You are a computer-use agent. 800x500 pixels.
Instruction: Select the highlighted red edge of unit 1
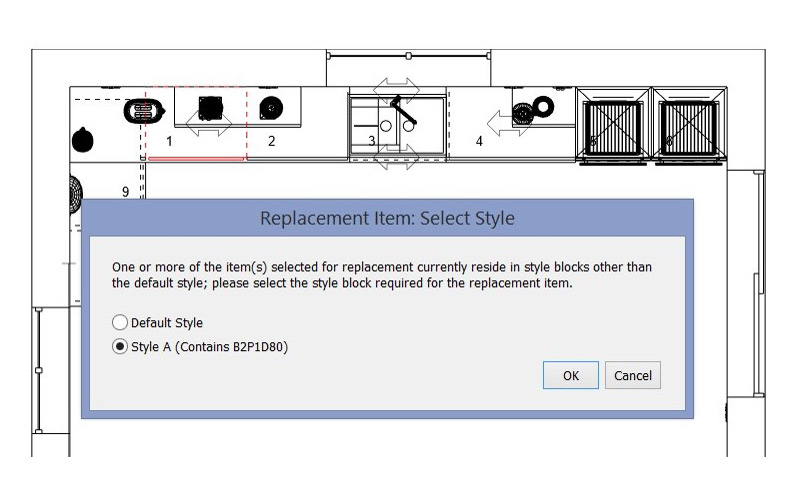pos(196,159)
